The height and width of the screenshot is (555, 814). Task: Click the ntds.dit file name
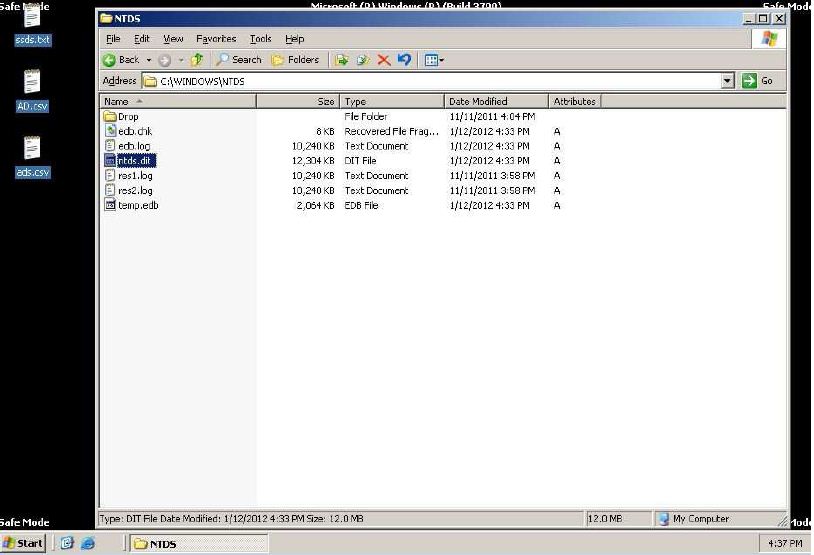pyautogui.click(x=135, y=161)
